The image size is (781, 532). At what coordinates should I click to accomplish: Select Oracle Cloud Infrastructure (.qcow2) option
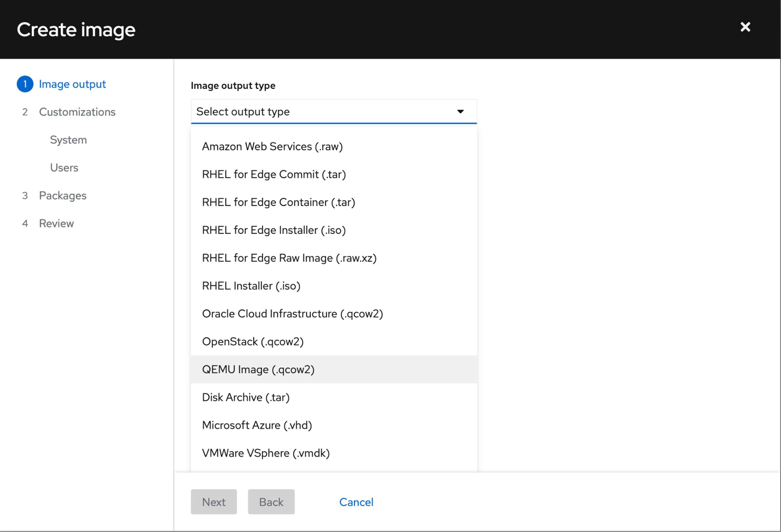[x=292, y=313]
